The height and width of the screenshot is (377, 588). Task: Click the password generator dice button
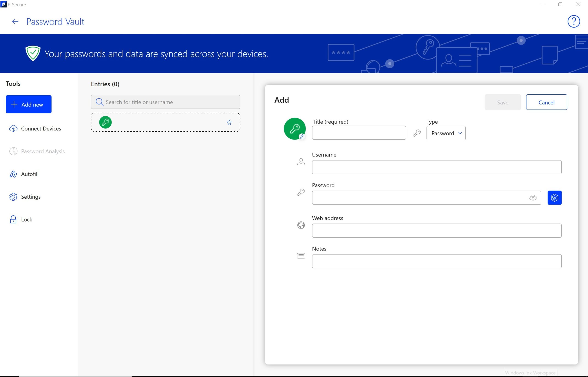tap(554, 197)
